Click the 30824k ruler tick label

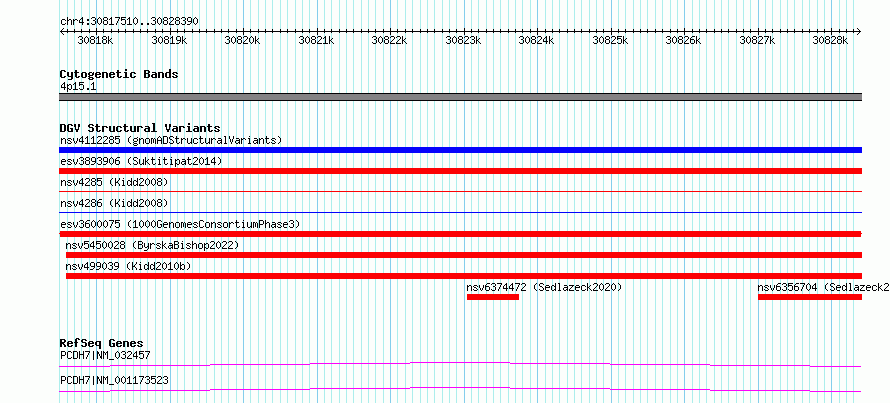[x=536, y=40]
